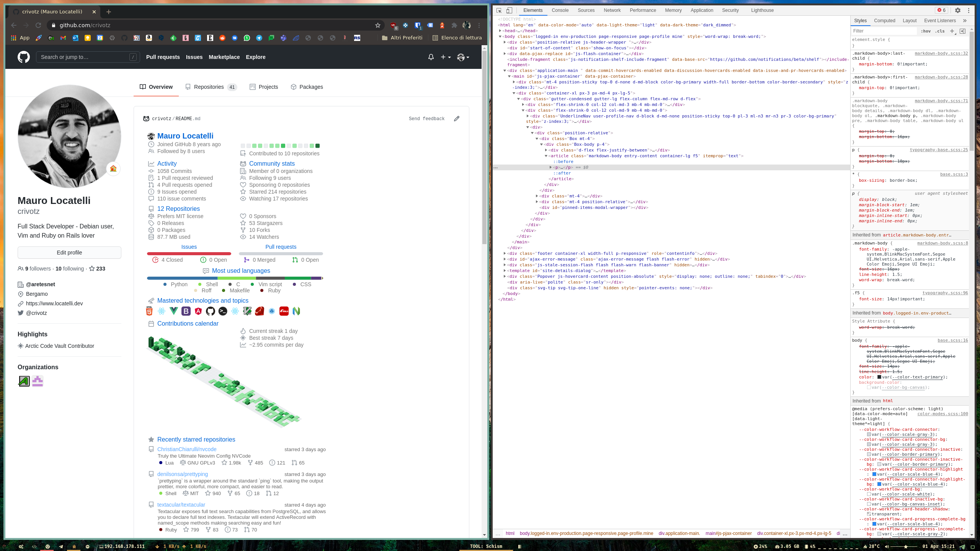Viewport: 980px width, 551px height.
Task: Open the notifications bell
Action: (431, 57)
